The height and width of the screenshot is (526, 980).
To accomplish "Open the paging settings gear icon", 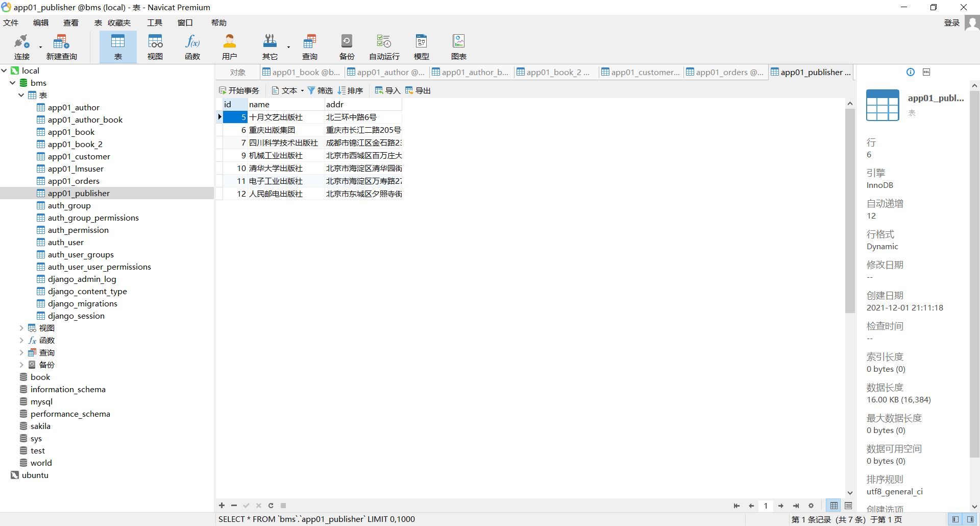I will click(811, 506).
